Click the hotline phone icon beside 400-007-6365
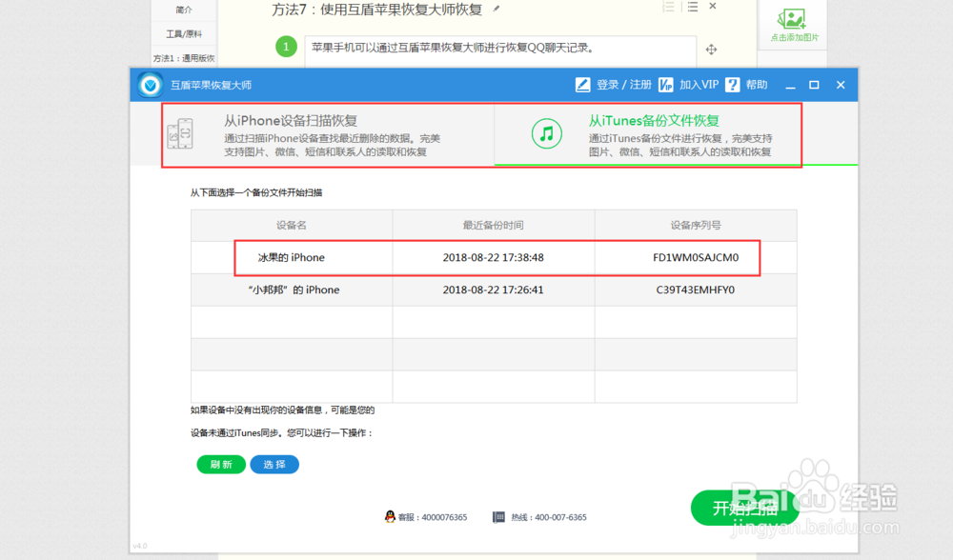Screen dimensions: 953x560 [498, 517]
